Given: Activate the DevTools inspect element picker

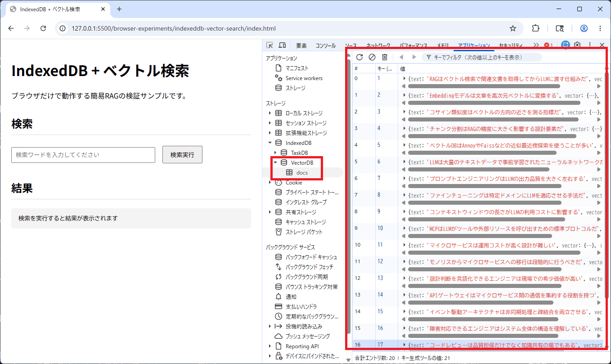Looking at the screenshot, I should (x=270, y=45).
